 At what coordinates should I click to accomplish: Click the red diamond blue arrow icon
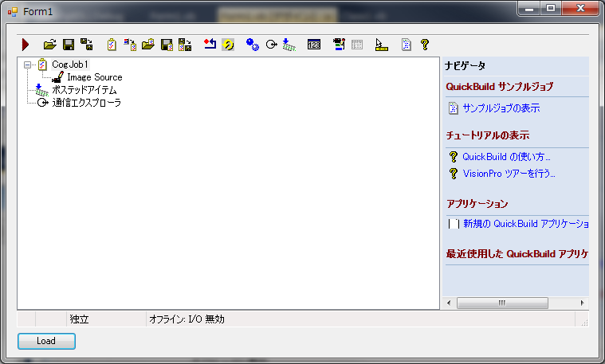[210, 45]
